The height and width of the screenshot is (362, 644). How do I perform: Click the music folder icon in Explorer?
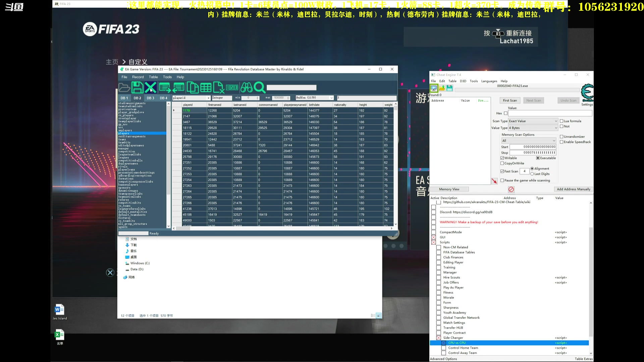pyautogui.click(x=131, y=251)
